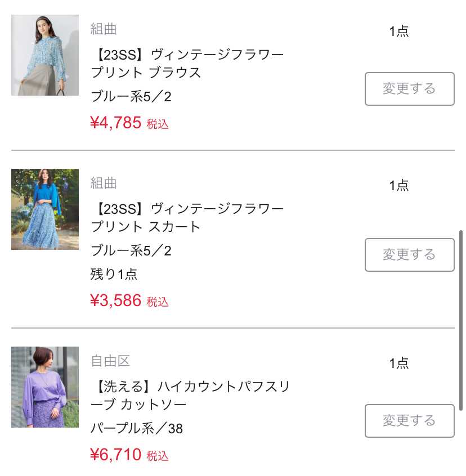Open the ヴィンテージフラワープリント ブラウス product title
This screenshot has height=476, width=466.
coord(187,64)
